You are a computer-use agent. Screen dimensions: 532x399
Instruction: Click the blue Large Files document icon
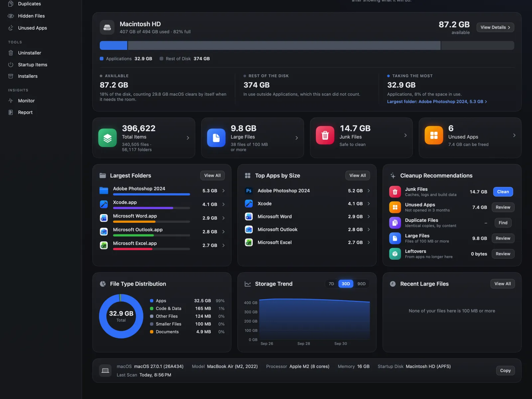pos(216,138)
